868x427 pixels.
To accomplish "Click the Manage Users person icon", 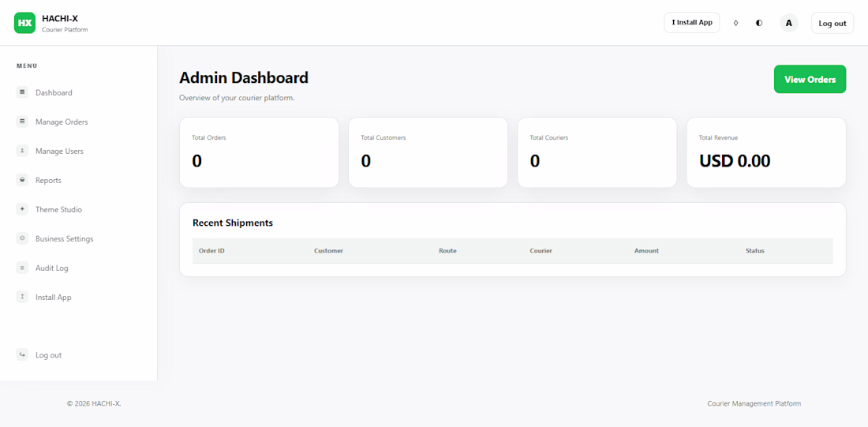I will [x=22, y=151].
